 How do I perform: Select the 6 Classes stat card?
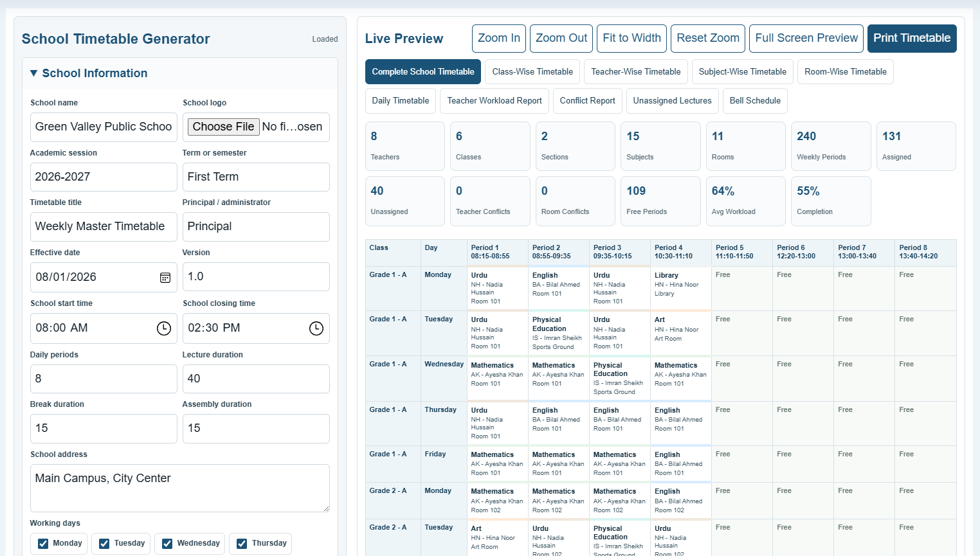(490, 147)
